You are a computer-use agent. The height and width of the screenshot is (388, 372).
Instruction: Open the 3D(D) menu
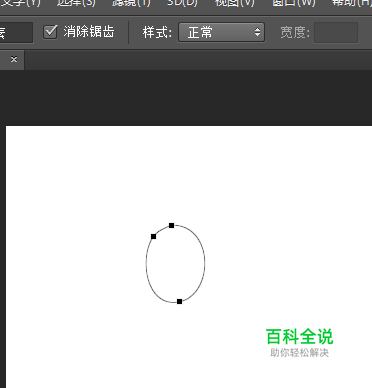pyautogui.click(x=182, y=3)
